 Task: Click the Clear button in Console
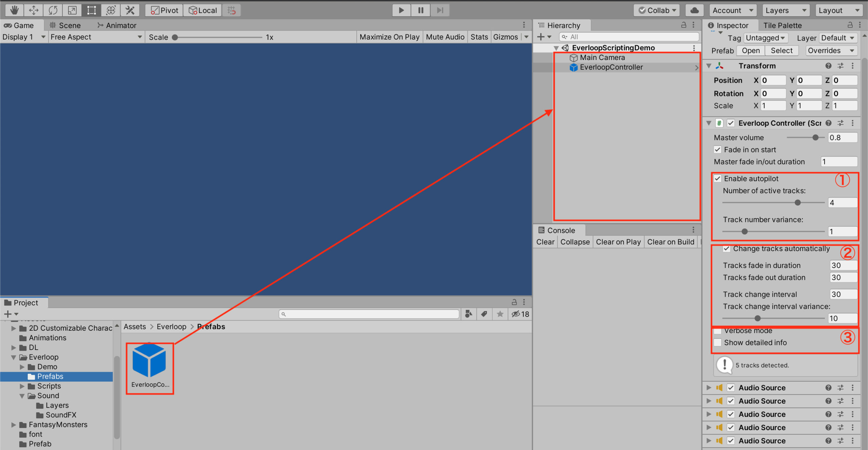click(x=545, y=242)
